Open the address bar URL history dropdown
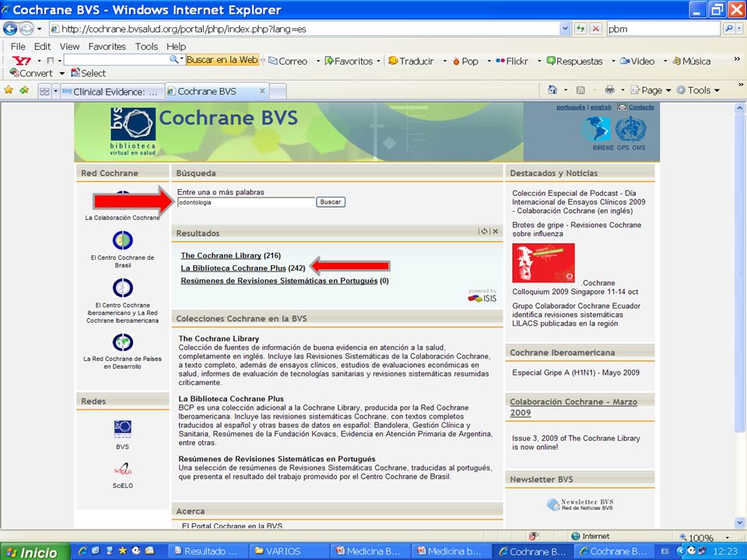The height and width of the screenshot is (560, 747). (565, 29)
